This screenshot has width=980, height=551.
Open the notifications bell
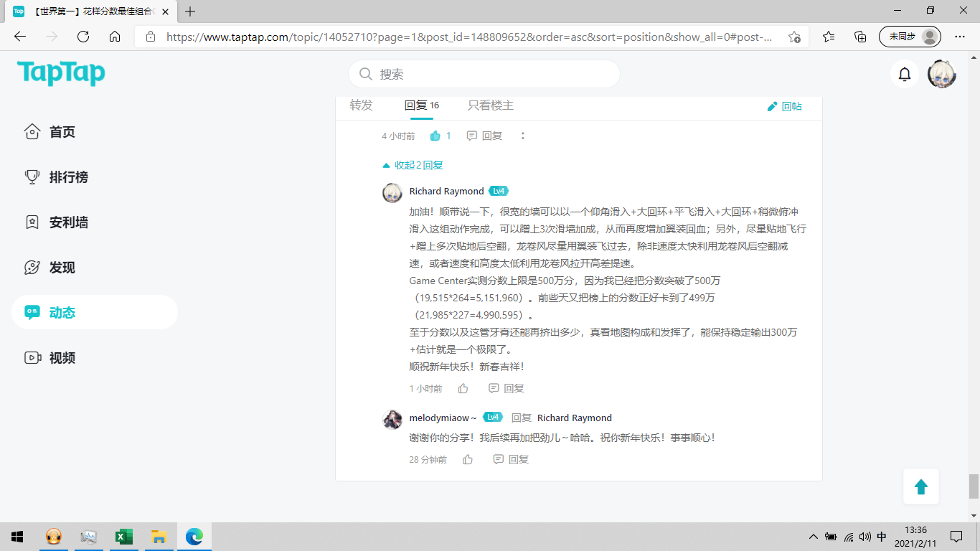(905, 74)
